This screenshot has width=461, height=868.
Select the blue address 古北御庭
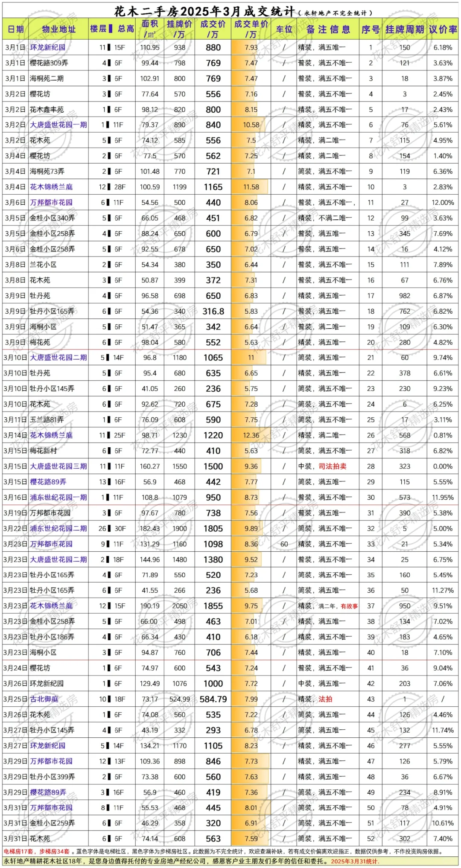[44, 699]
